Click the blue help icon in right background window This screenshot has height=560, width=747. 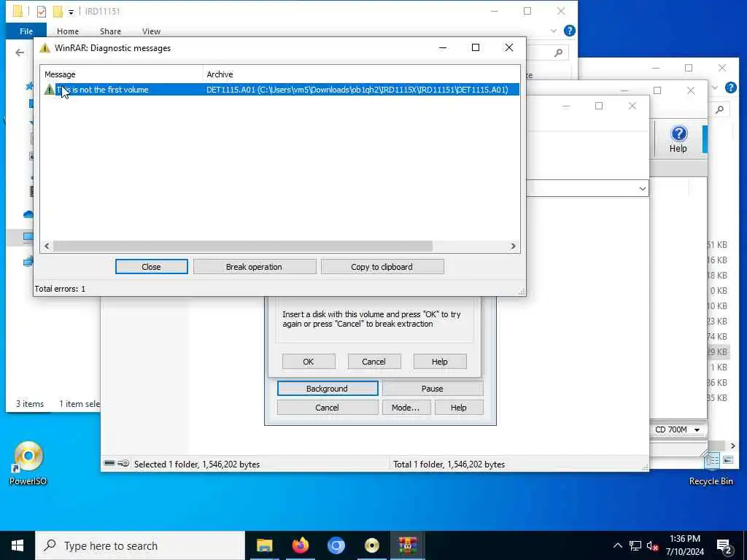coord(731,87)
